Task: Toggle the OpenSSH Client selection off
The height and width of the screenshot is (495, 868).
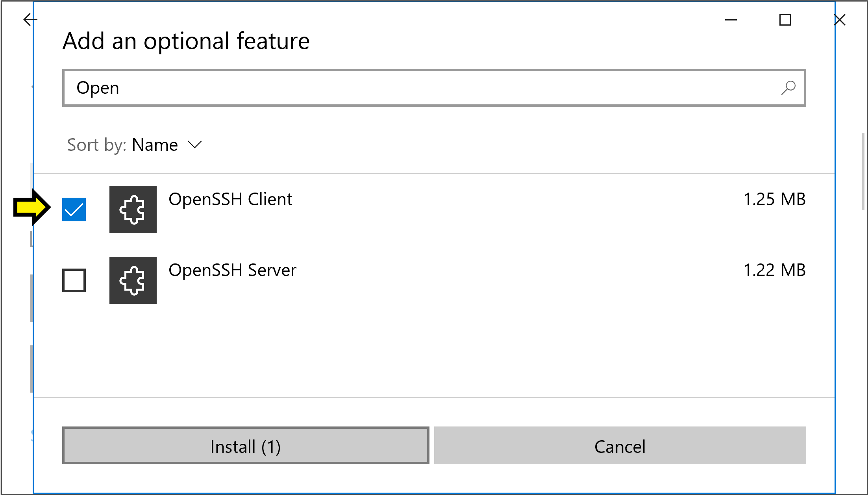Action: pos(73,210)
